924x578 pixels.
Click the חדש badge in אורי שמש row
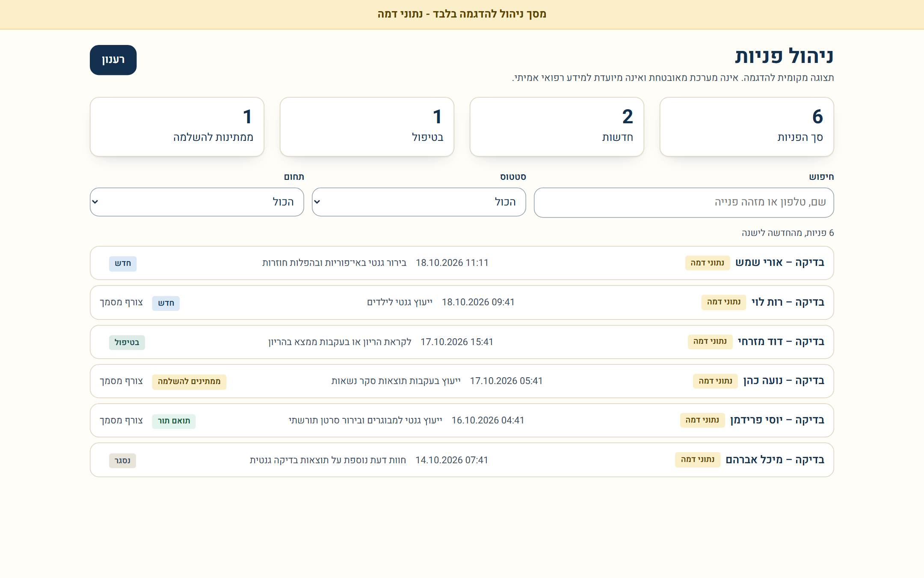(x=123, y=263)
